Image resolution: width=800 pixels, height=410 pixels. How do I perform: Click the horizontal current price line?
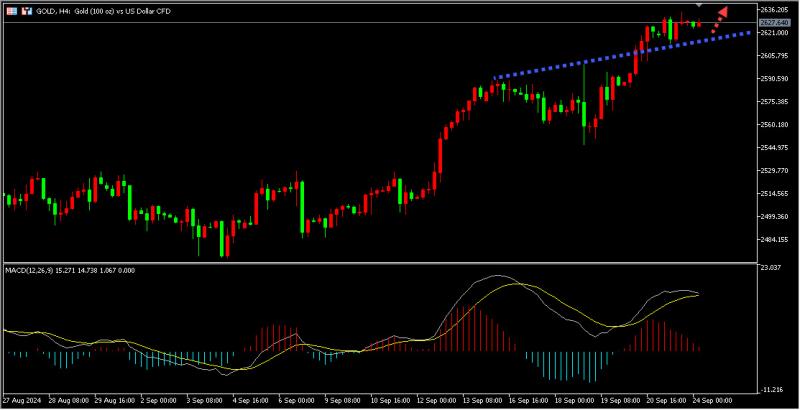tap(380, 23)
